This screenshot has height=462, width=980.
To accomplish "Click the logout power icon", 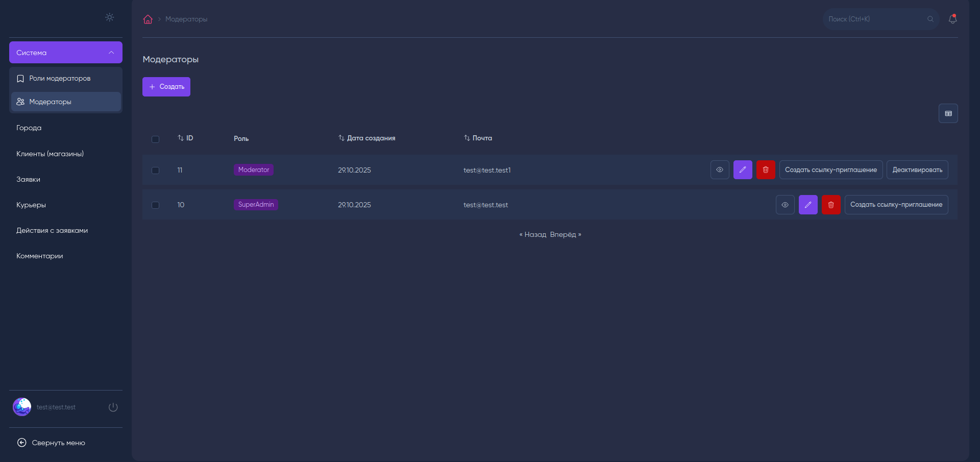I will (x=113, y=407).
